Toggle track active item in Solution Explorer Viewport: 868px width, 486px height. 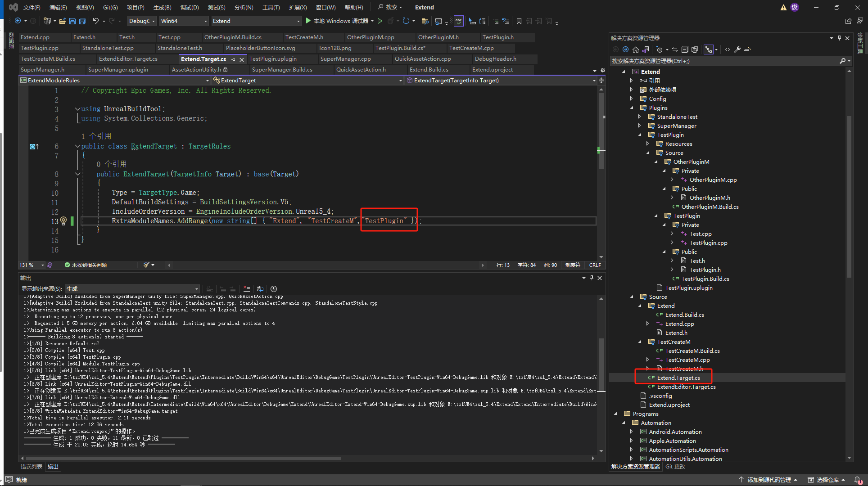pos(674,49)
